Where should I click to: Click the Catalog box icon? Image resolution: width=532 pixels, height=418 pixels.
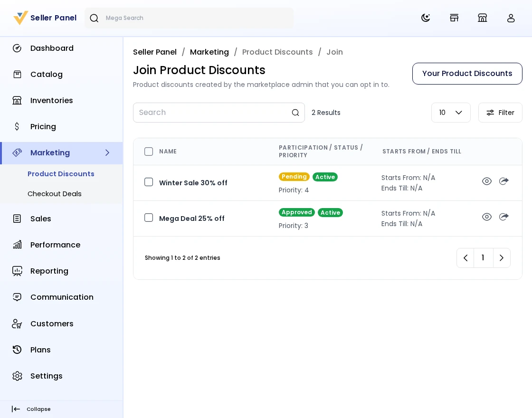click(17, 74)
